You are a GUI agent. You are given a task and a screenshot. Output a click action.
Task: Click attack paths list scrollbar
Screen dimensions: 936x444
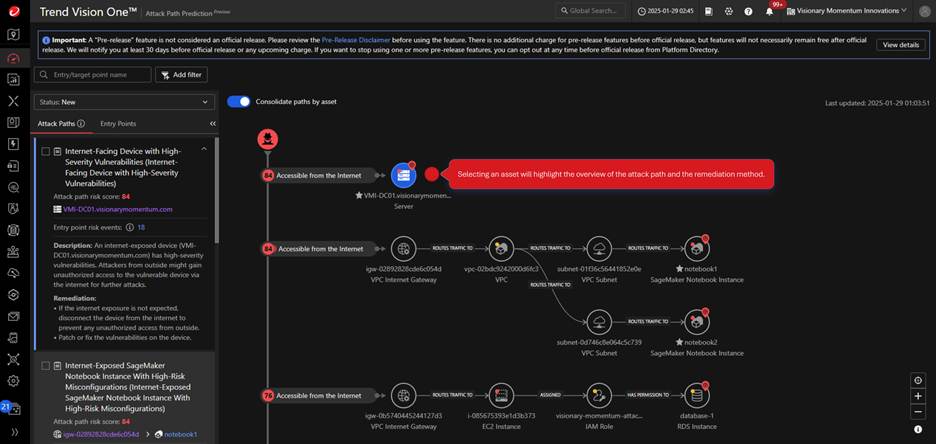click(x=217, y=190)
